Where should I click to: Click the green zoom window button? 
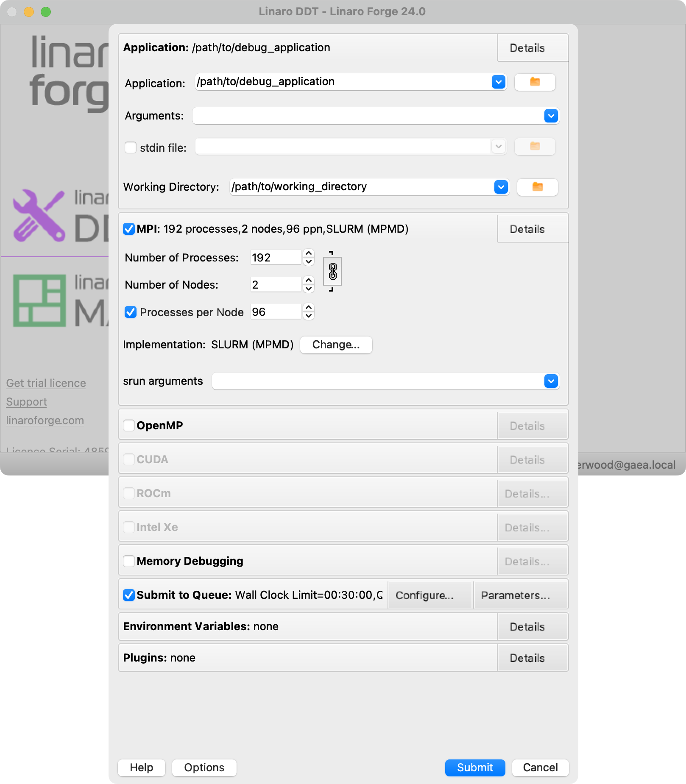point(46,12)
